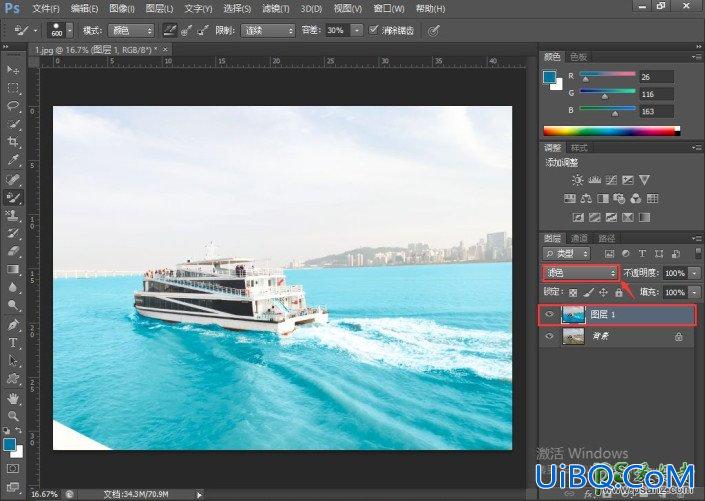
Task: Toggle the anti-alias checkbox in options bar
Action: [373, 30]
